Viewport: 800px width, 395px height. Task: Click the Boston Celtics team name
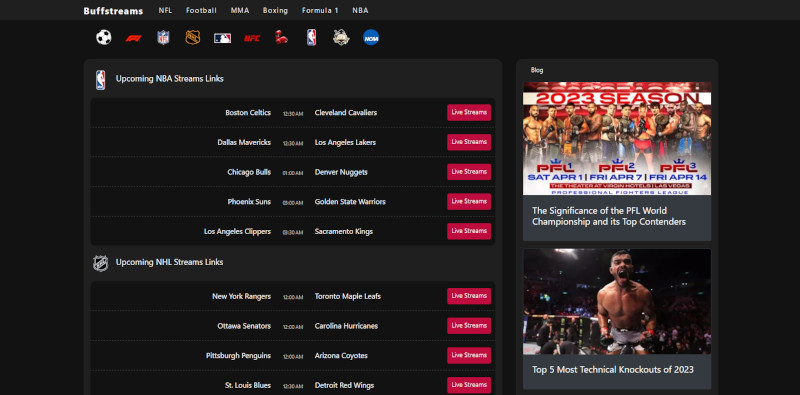248,113
